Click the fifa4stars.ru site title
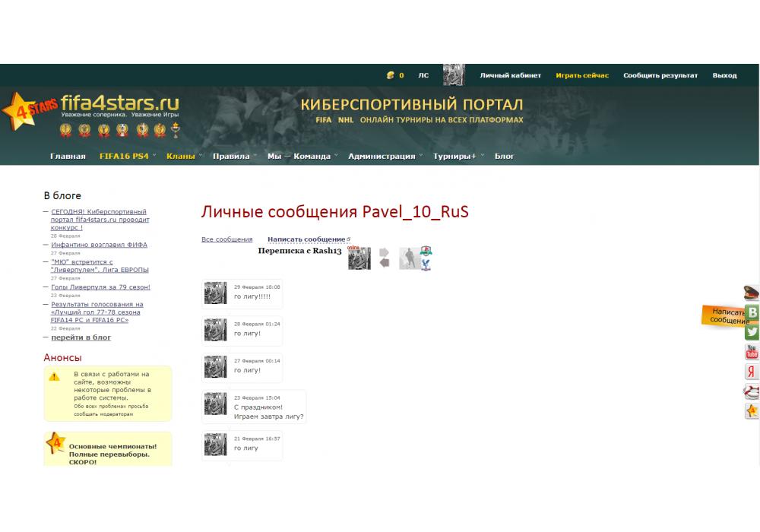 (x=120, y=103)
